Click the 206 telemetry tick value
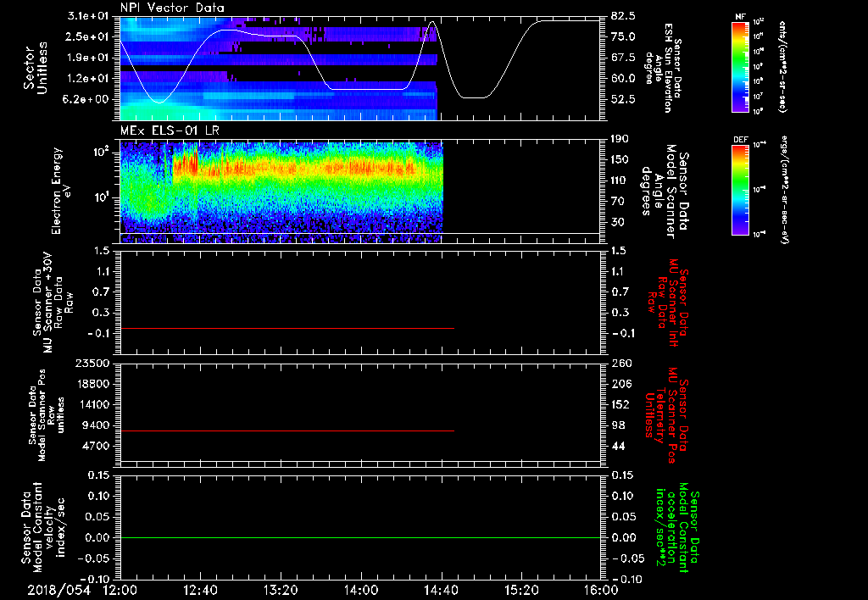 (621, 384)
